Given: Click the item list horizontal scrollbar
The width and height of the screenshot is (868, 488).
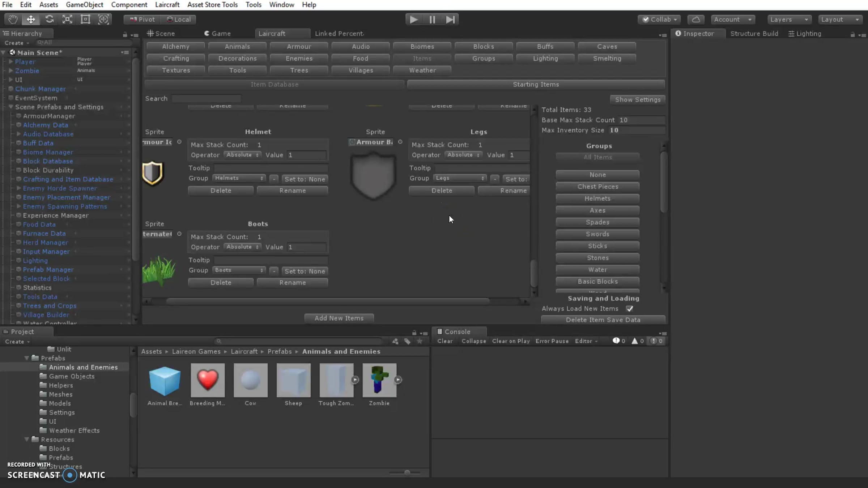Looking at the screenshot, I should click(327, 301).
